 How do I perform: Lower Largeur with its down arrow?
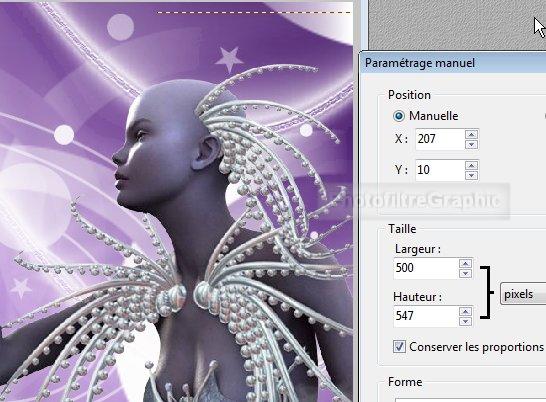(466, 273)
